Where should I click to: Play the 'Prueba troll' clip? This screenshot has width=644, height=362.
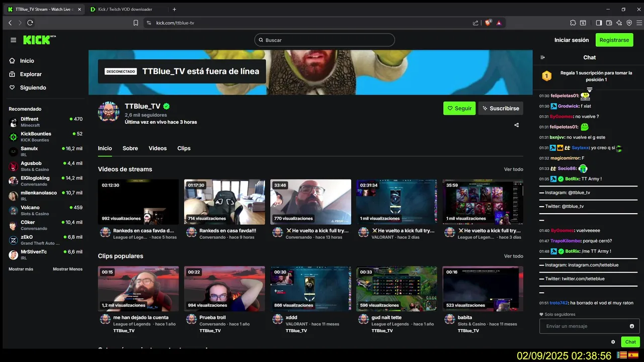224,289
